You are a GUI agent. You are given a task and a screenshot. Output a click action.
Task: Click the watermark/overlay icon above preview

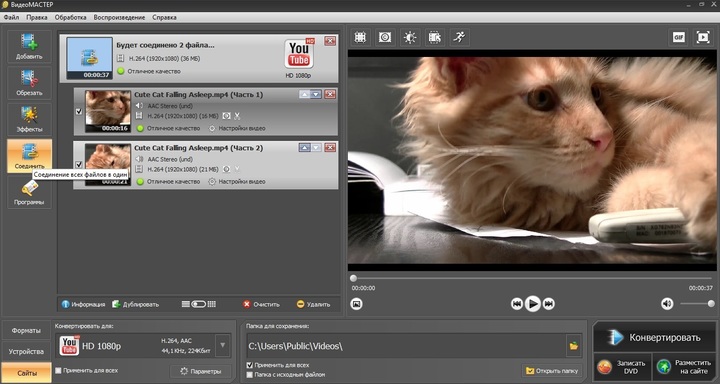(x=385, y=38)
